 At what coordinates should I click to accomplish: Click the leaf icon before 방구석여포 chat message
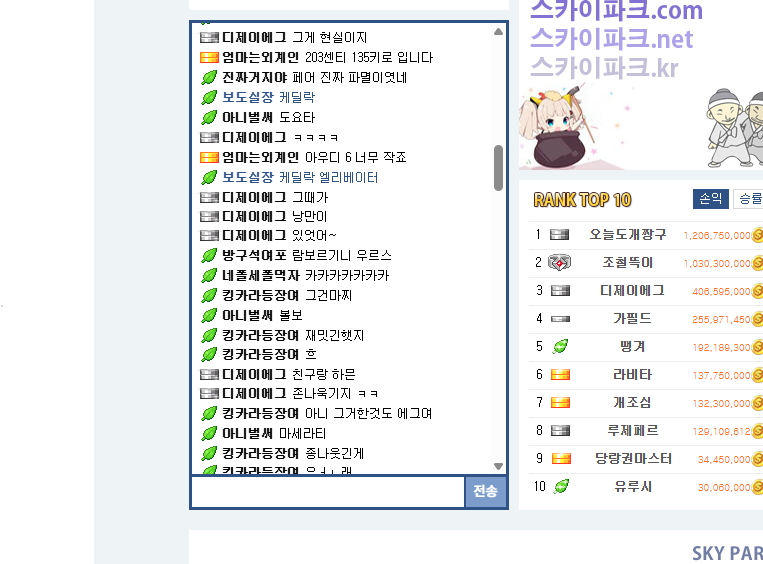pos(209,255)
